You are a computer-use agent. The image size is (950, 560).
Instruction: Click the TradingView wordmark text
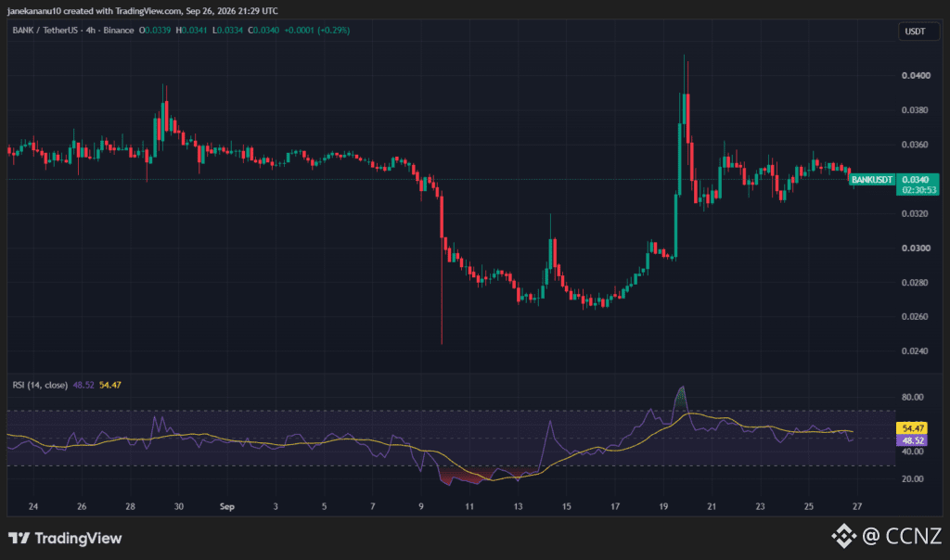pyautogui.click(x=78, y=538)
